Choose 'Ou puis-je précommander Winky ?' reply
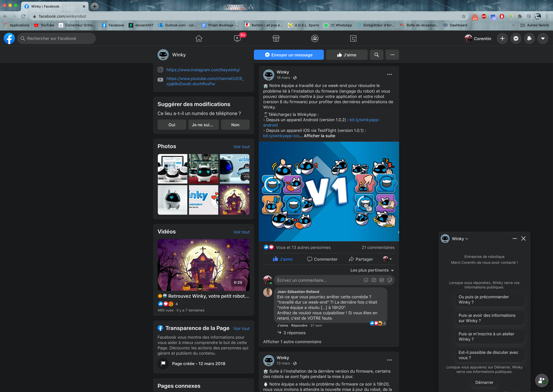The width and height of the screenshot is (553, 392). [490, 299]
